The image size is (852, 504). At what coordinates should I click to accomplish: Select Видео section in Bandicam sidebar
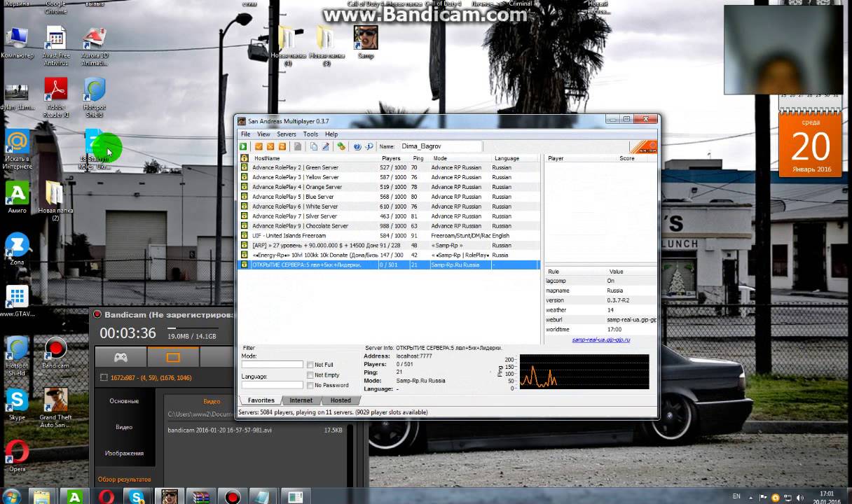tap(124, 427)
